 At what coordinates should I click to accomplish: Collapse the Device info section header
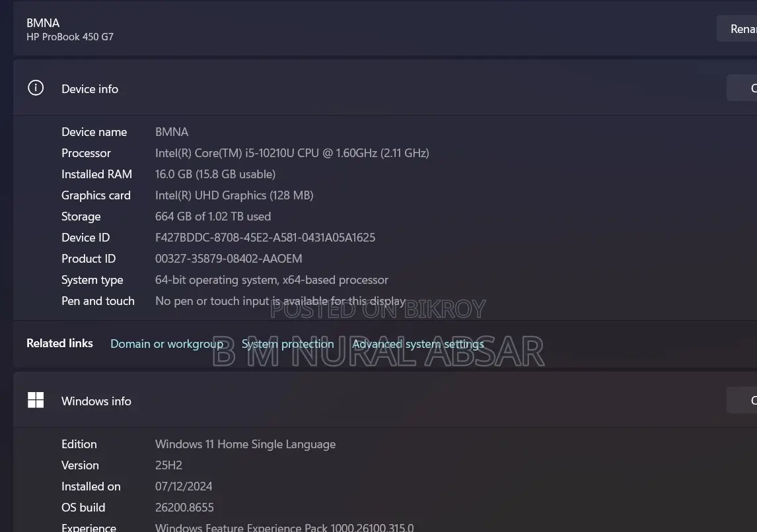[x=385, y=88]
